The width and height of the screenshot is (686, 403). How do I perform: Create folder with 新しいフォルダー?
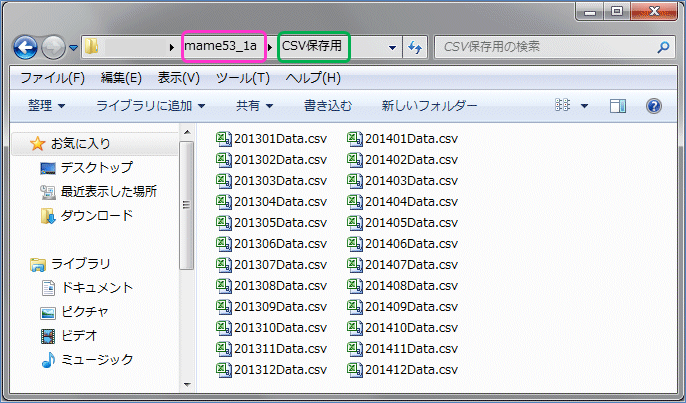pyautogui.click(x=429, y=105)
